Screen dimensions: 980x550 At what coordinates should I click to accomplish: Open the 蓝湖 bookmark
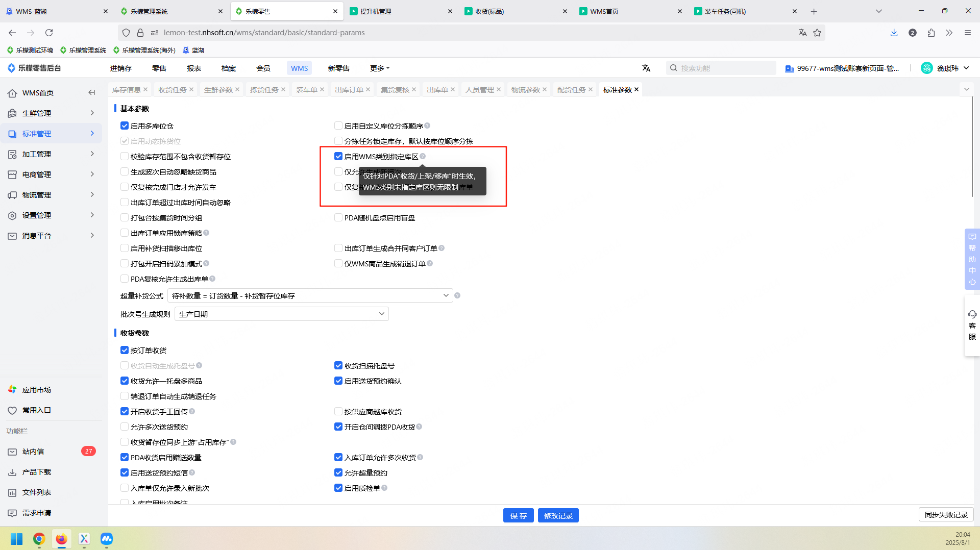pyautogui.click(x=193, y=50)
